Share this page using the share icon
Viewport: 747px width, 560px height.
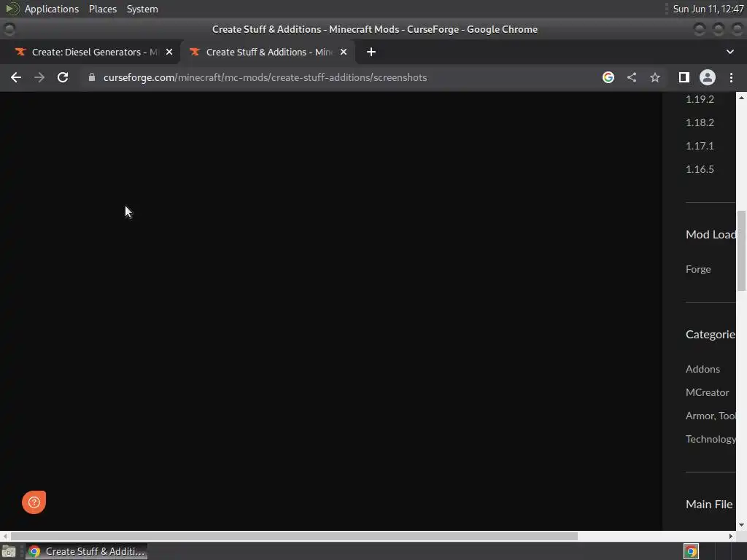(x=632, y=77)
